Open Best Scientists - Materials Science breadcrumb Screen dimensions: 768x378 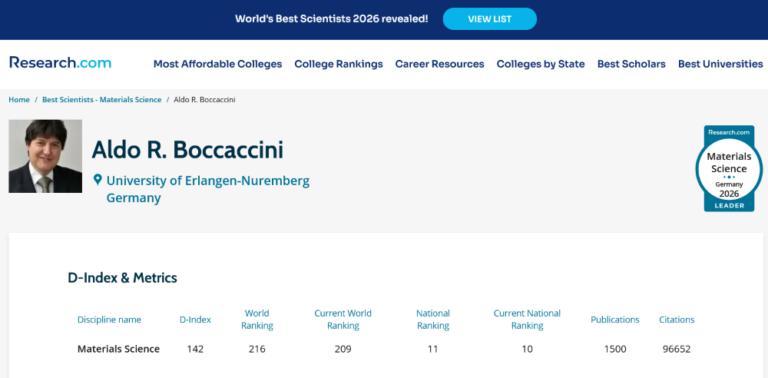[x=101, y=99]
